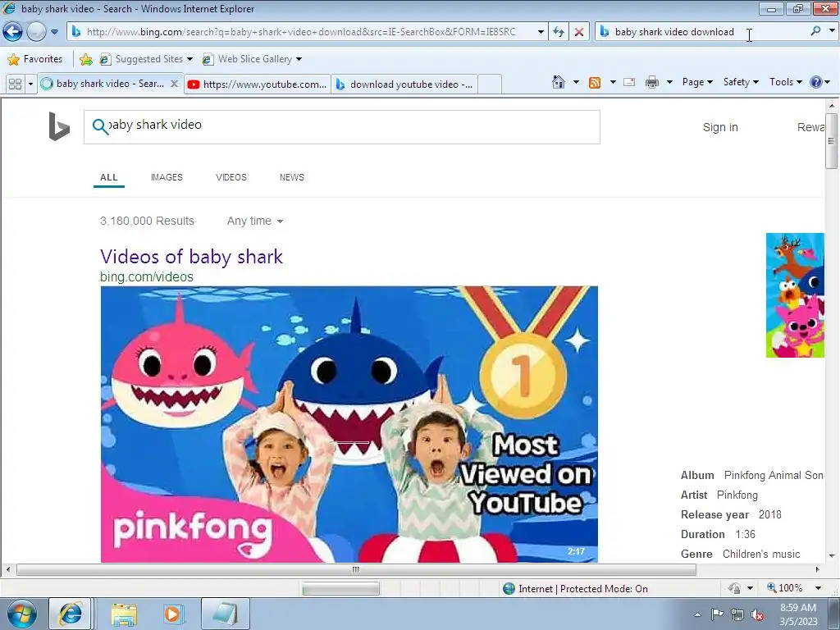This screenshot has width=840, height=630.
Task: Click the Read Mail envelope icon
Action: click(x=629, y=82)
